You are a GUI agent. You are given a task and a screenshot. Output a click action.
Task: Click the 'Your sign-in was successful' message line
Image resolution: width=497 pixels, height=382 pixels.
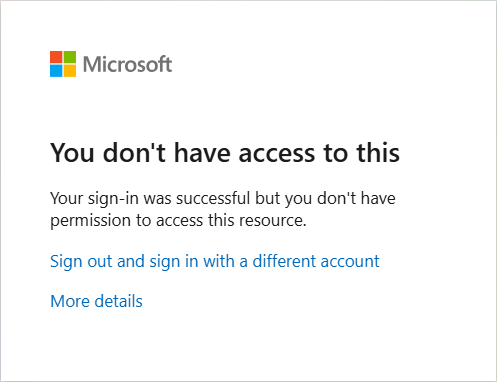[x=223, y=199]
